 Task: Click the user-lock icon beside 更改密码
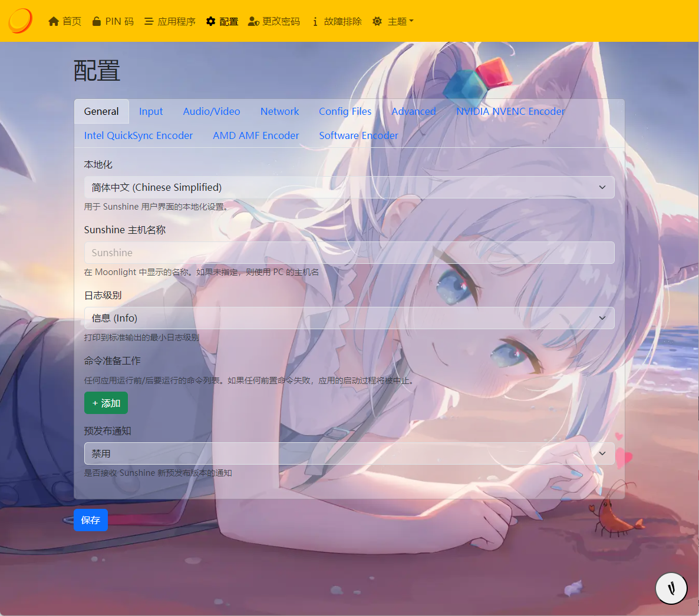[x=253, y=21]
